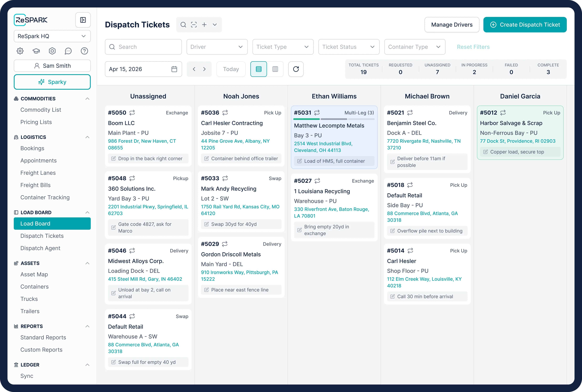Open the settings gear icon in sidebar
The height and width of the screenshot is (392, 582).
click(20, 51)
